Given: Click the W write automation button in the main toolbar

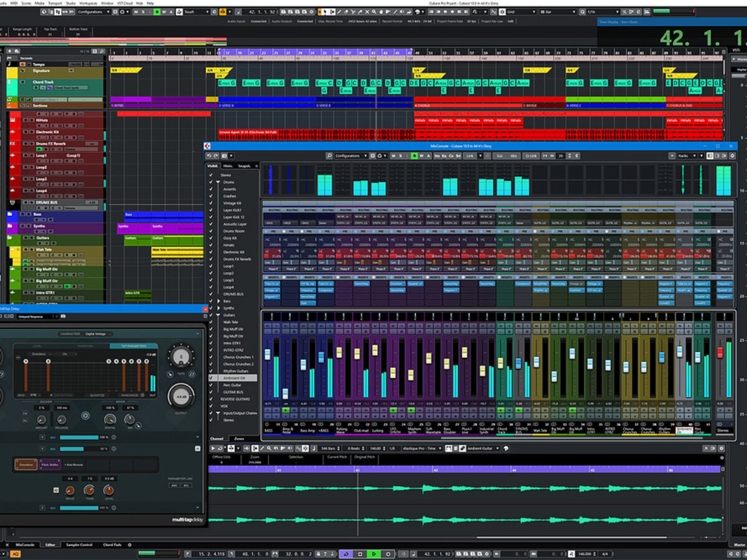Looking at the screenshot, I should tap(163, 12).
